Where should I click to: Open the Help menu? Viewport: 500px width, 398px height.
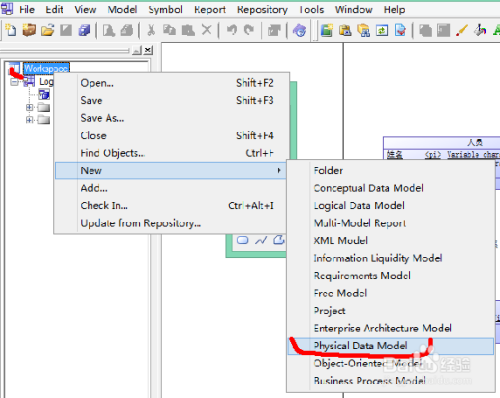tap(394, 10)
